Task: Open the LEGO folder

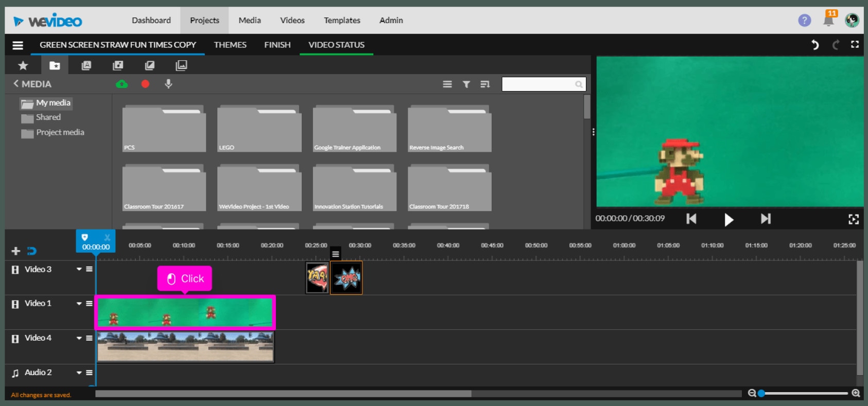Action: click(x=259, y=129)
